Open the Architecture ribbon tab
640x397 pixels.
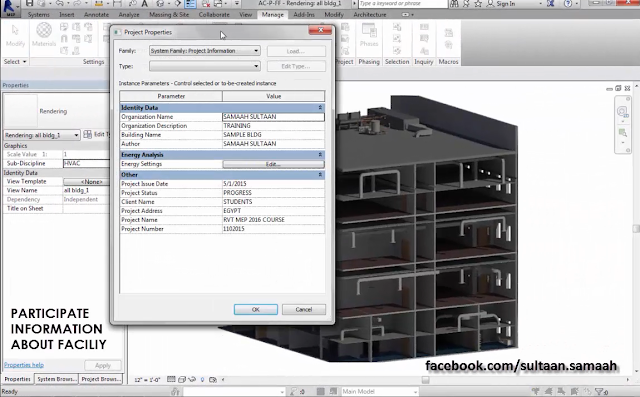coord(370,15)
